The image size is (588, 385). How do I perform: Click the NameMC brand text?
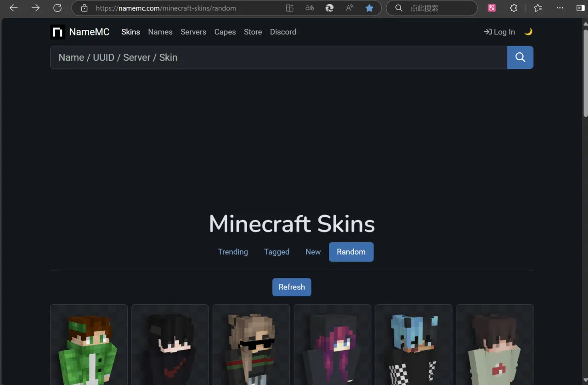89,32
